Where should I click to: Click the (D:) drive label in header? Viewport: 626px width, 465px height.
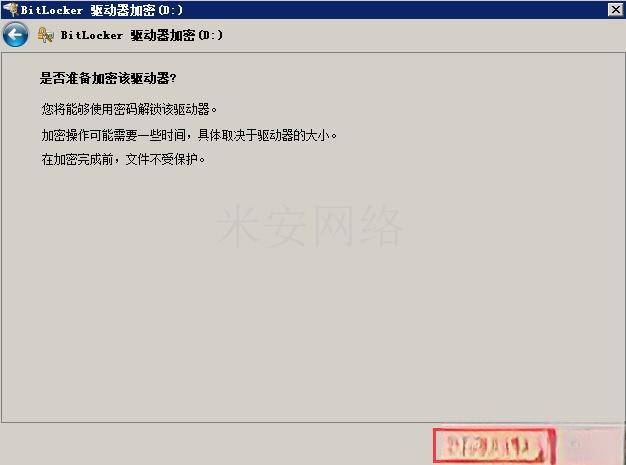tap(210, 35)
